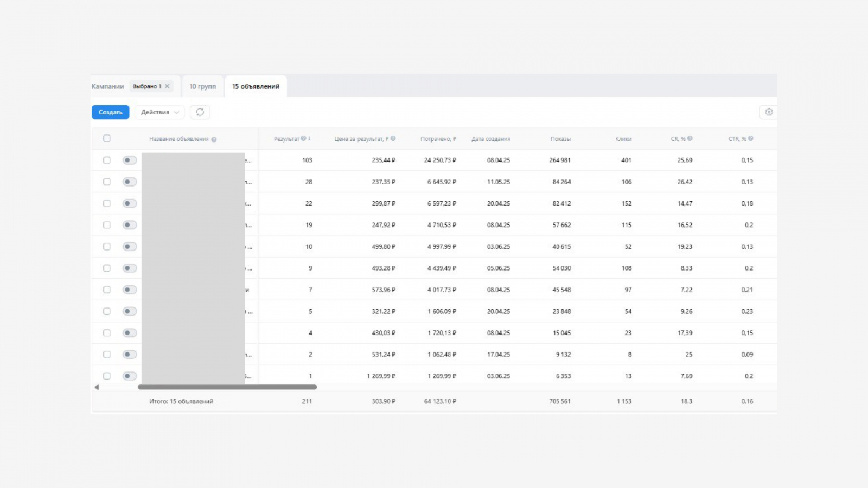Click the refresh icon next to Действия
Image resolution: width=868 pixels, height=488 pixels.
click(x=200, y=112)
